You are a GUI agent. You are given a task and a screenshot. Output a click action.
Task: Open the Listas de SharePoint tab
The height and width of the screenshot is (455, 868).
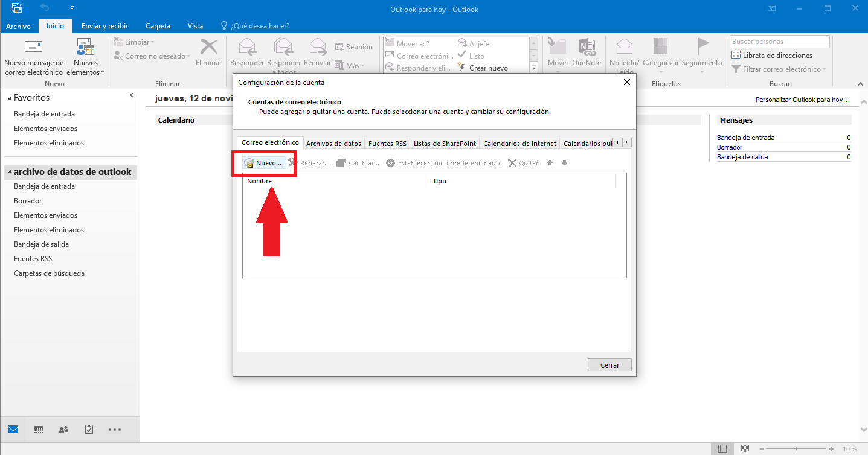[445, 144]
